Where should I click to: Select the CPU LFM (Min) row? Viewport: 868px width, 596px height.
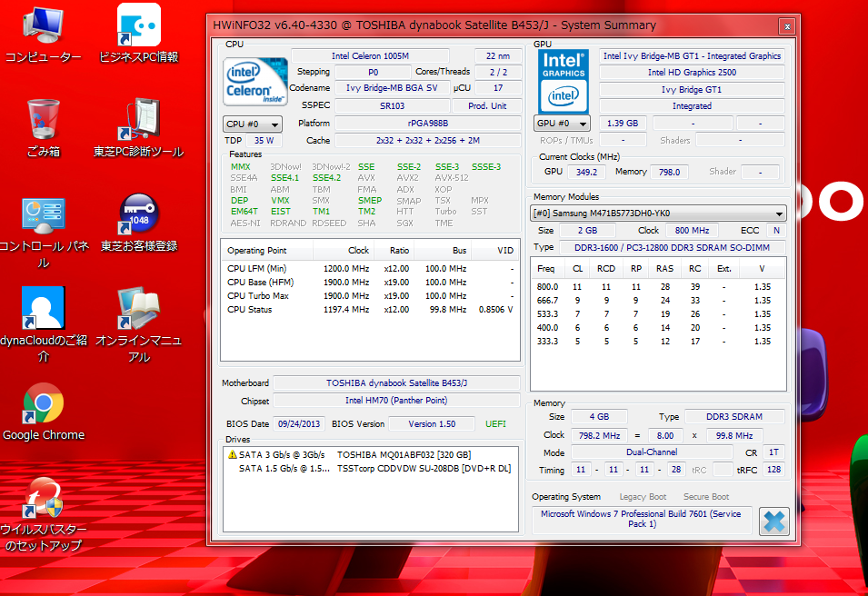(370, 268)
